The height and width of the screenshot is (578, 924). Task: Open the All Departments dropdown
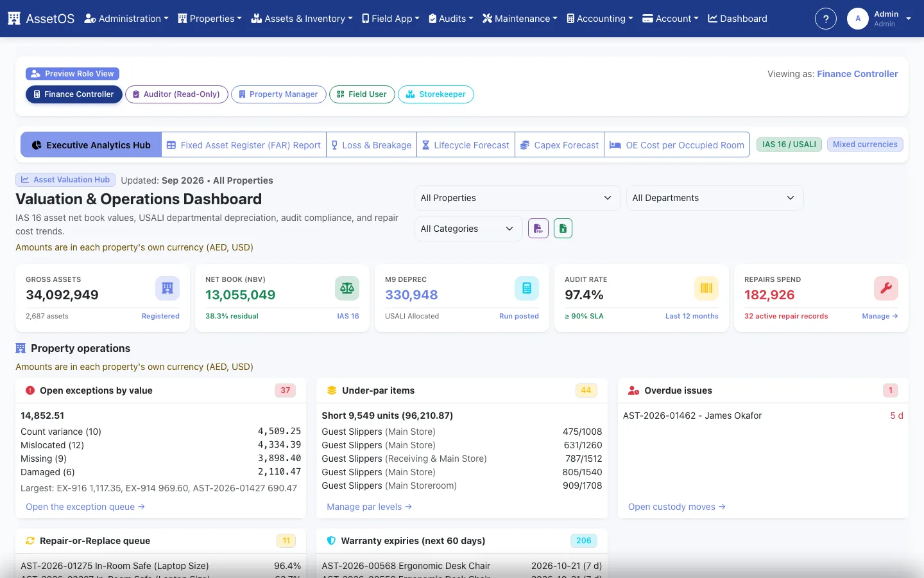pyautogui.click(x=715, y=198)
